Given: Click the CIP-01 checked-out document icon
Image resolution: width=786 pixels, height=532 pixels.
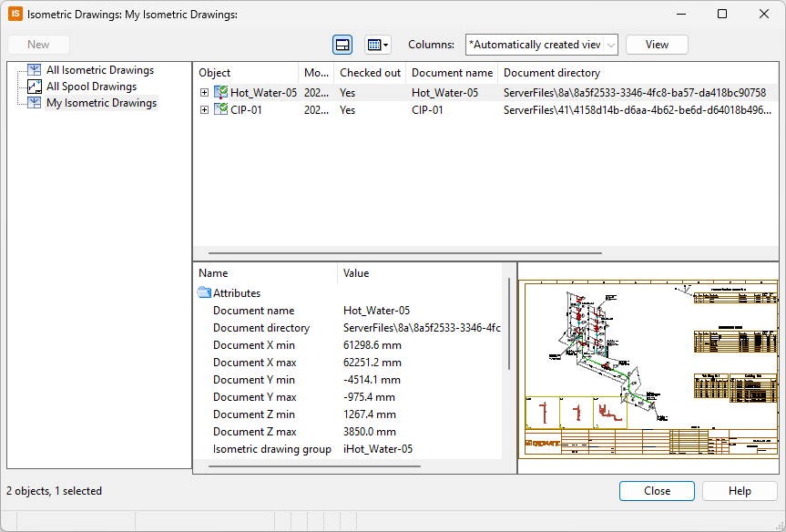Looking at the screenshot, I should click(x=220, y=110).
